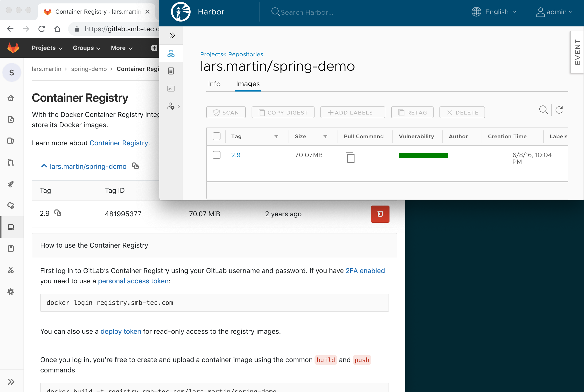Open the Size column filter in Harbor
584x392 pixels.
tap(325, 137)
